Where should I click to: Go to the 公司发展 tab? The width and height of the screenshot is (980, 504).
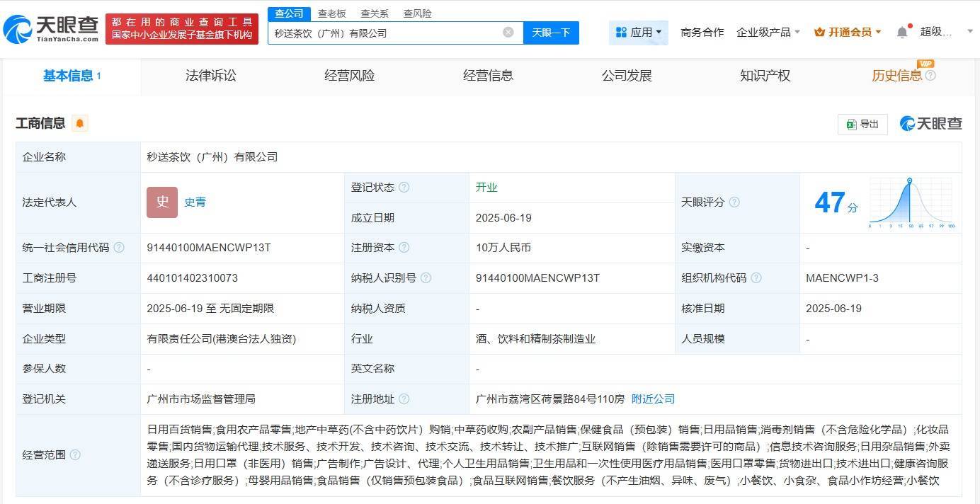click(627, 76)
